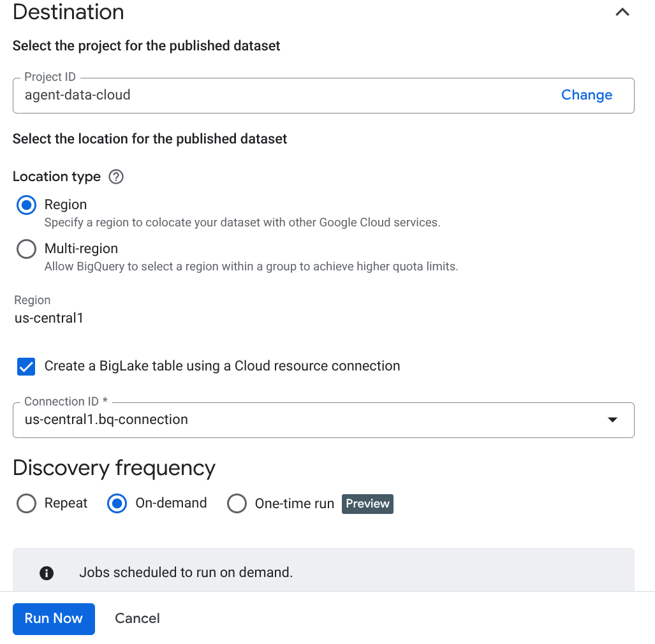Click the Destination heading

pos(68,11)
